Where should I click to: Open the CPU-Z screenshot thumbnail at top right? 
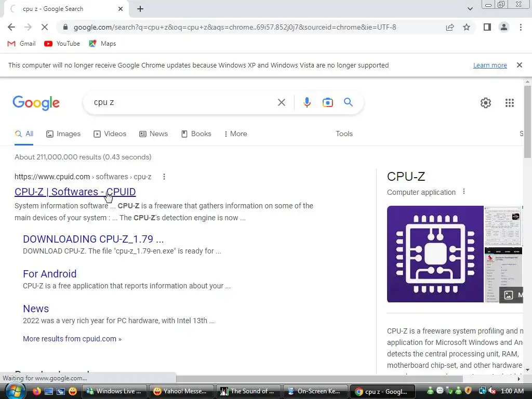(503, 226)
